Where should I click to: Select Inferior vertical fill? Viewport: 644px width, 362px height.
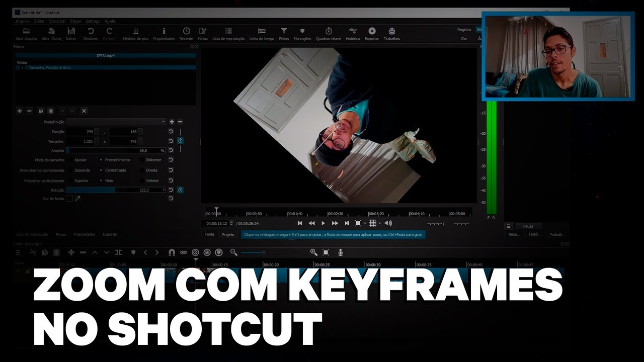(149, 180)
